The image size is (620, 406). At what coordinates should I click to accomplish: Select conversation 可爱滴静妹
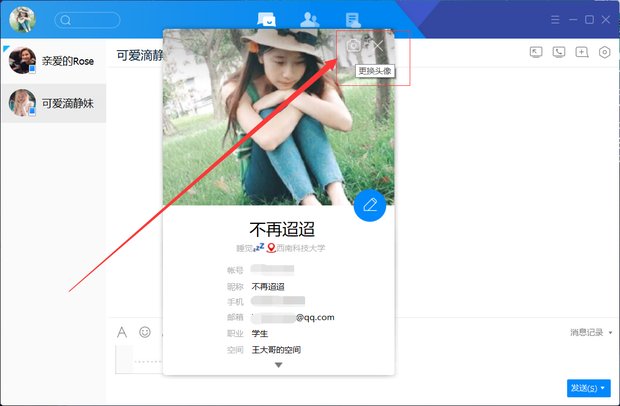(x=53, y=103)
